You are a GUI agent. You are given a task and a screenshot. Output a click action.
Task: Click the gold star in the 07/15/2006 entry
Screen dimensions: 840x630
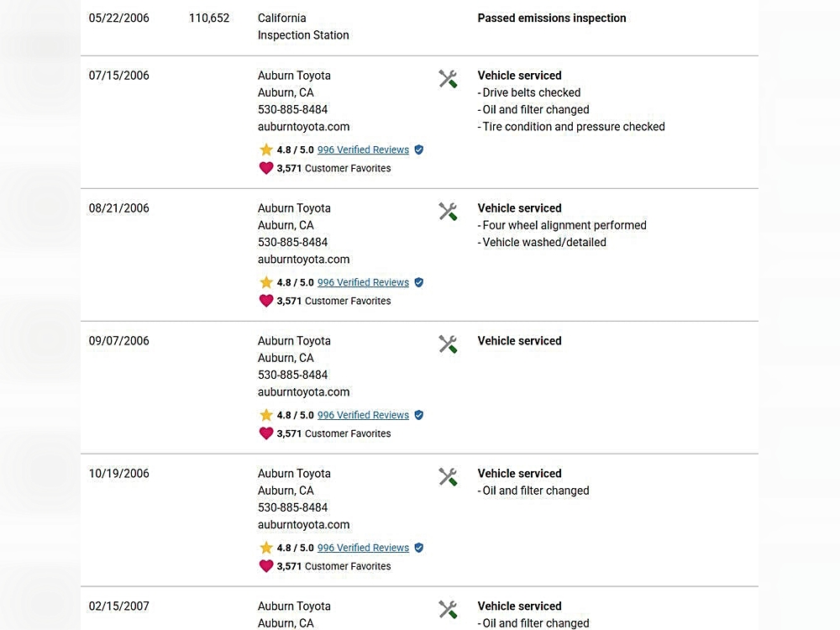click(266, 150)
